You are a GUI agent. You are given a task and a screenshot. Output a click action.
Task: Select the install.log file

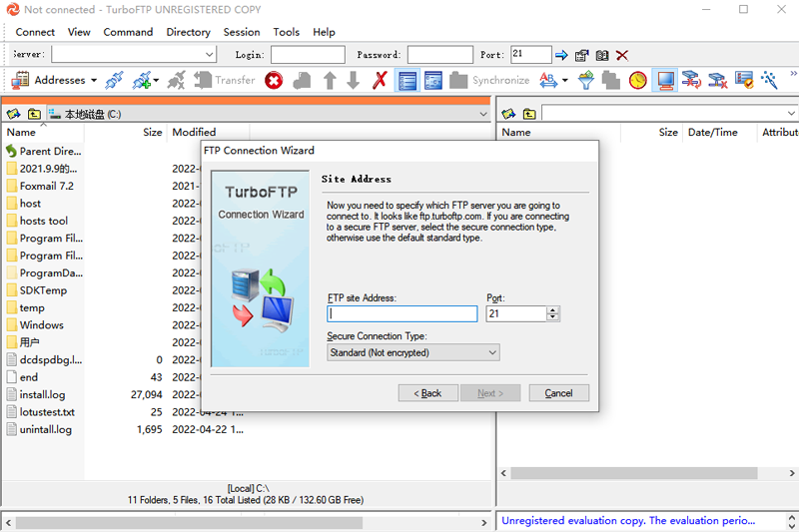36,394
